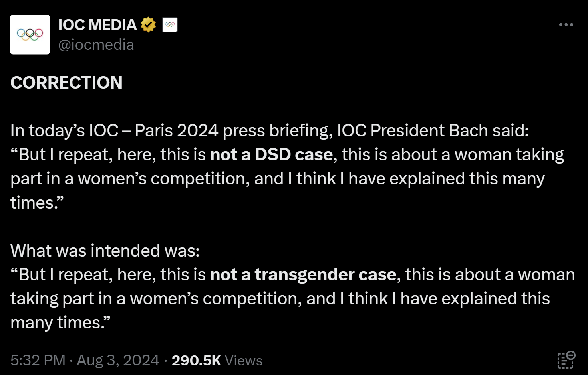Click the CORRECTION heading text
588x375 pixels.
(x=66, y=83)
